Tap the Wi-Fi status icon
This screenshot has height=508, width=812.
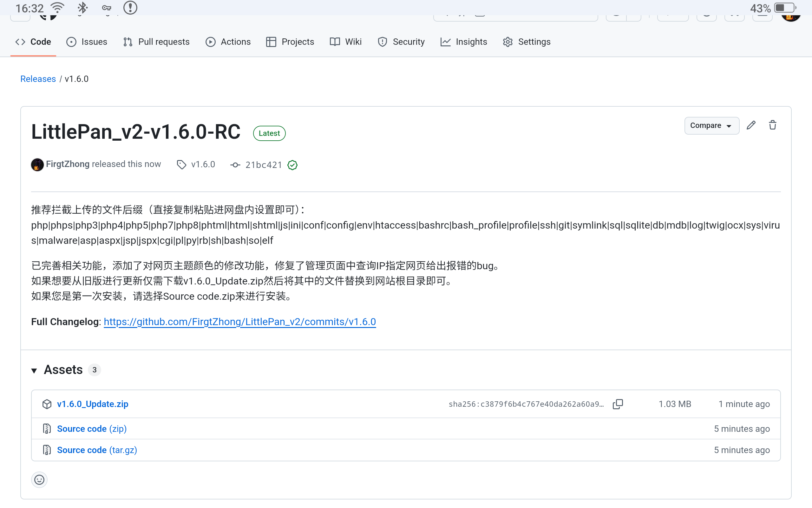click(x=57, y=7)
